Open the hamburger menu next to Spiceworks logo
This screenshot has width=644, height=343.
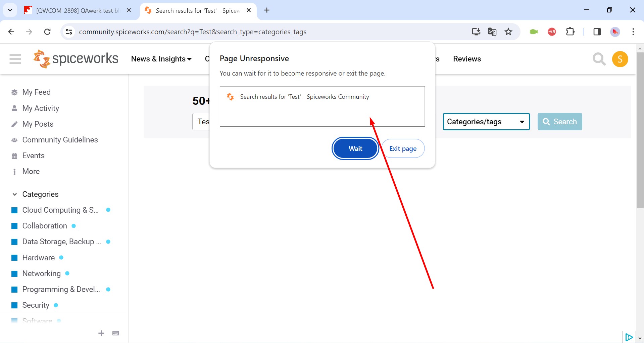click(15, 59)
